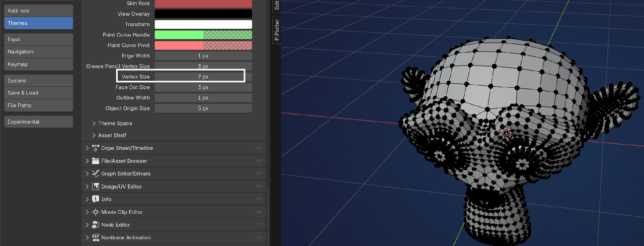This screenshot has height=246, width=644.
Task: Open the Paint Curve Pivot red color
Action: point(203,45)
